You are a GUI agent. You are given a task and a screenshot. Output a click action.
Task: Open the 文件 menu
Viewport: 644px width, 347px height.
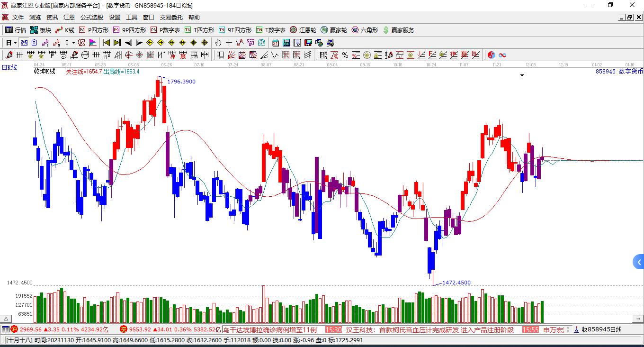(18, 18)
